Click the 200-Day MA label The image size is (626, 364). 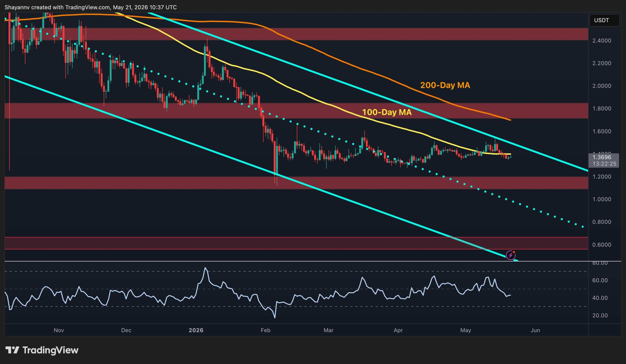click(445, 85)
